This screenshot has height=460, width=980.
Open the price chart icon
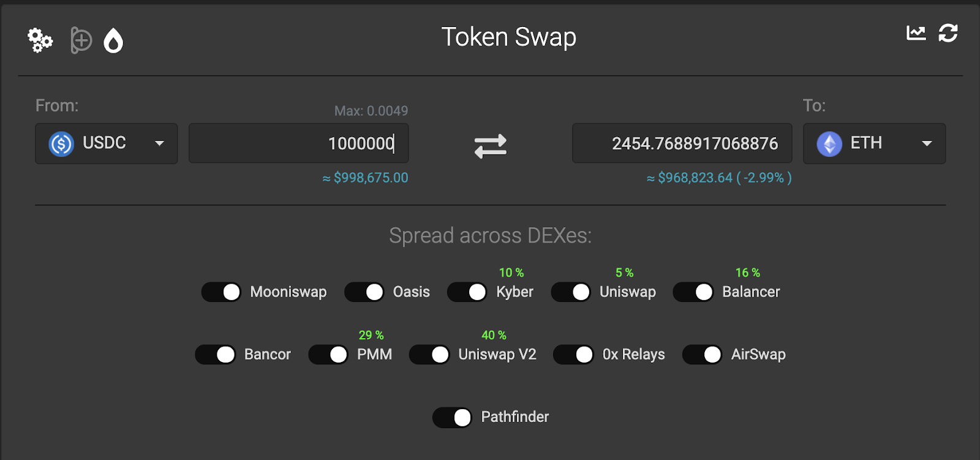click(916, 33)
